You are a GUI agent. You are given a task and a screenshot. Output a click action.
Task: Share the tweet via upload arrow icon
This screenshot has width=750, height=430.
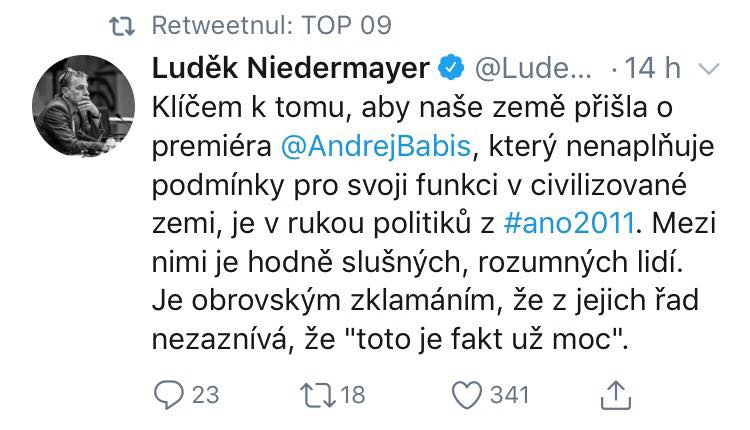click(x=616, y=395)
